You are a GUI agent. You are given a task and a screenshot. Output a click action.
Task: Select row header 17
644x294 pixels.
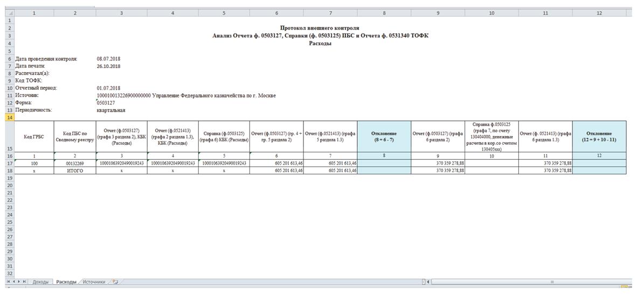point(10,162)
